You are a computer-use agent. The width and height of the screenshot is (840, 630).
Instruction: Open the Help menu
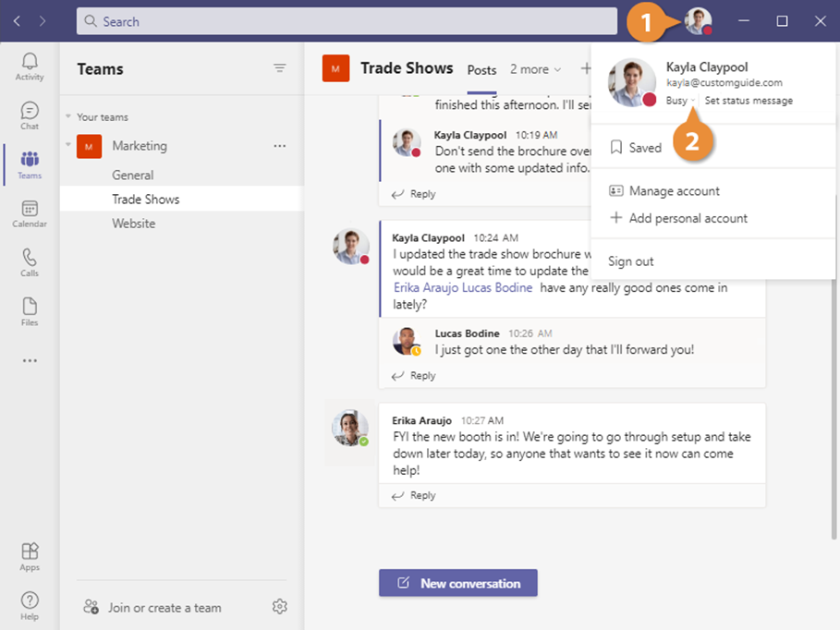click(30, 605)
